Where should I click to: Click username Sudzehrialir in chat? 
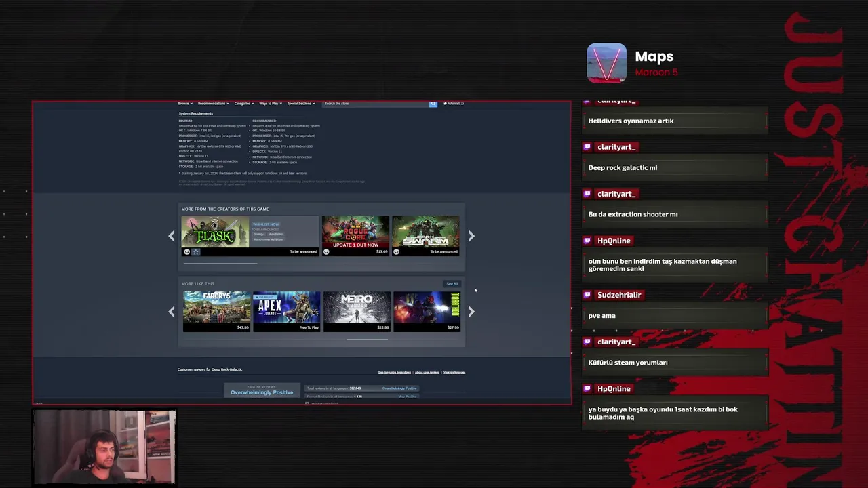point(619,295)
